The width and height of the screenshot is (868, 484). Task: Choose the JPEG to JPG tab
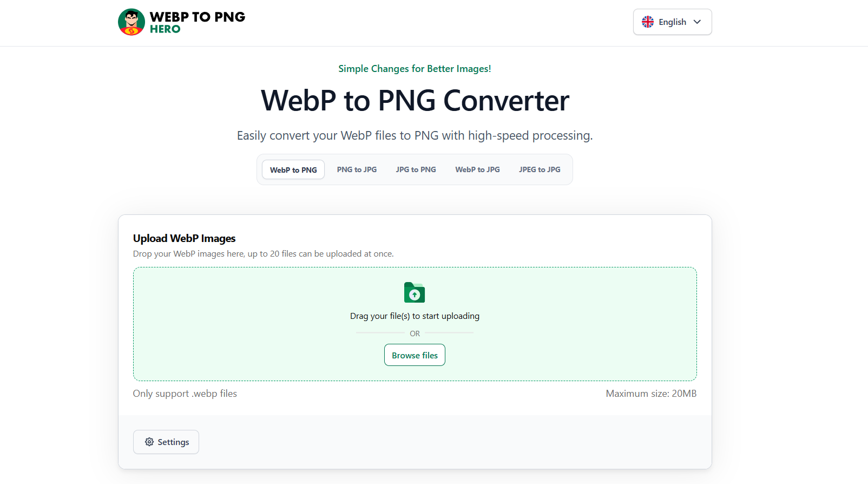coord(540,170)
